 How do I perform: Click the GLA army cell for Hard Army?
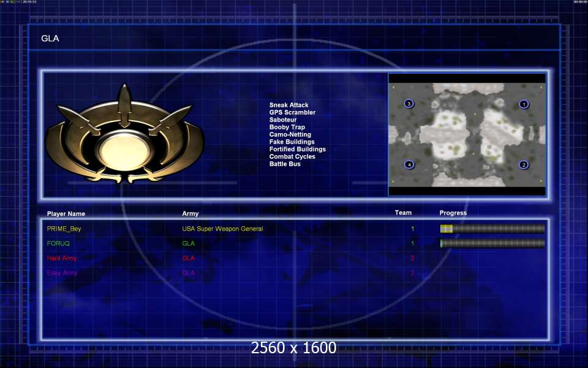188,258
